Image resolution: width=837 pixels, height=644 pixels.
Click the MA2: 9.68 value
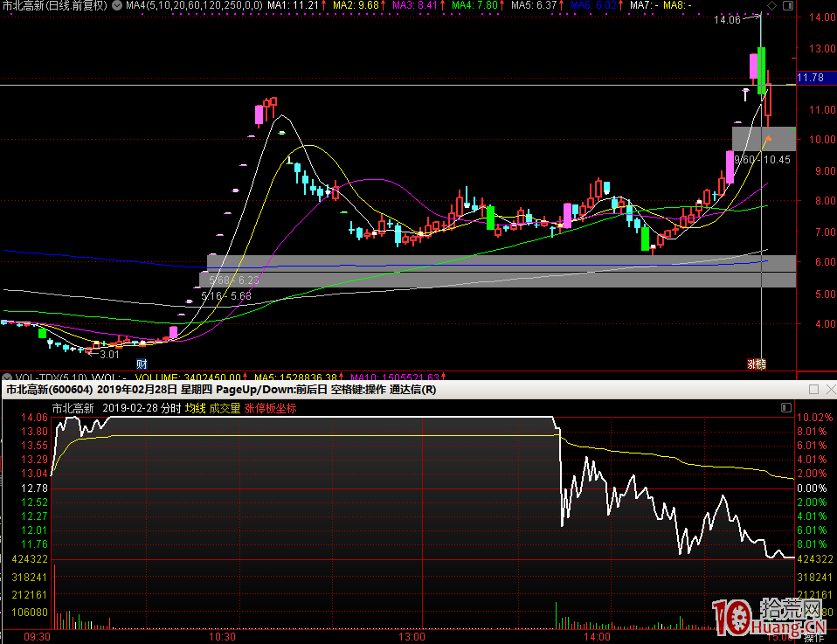click(x=356, y=5)
